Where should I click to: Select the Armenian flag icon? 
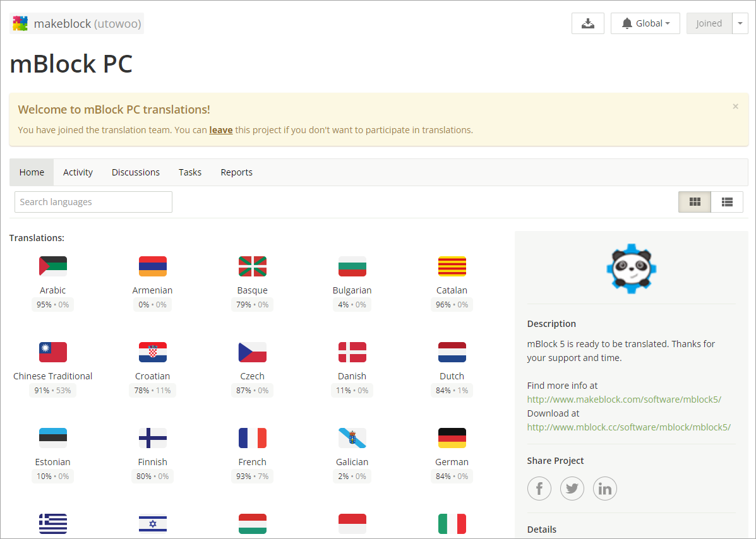pyautogui.click(x=153, y=266)
